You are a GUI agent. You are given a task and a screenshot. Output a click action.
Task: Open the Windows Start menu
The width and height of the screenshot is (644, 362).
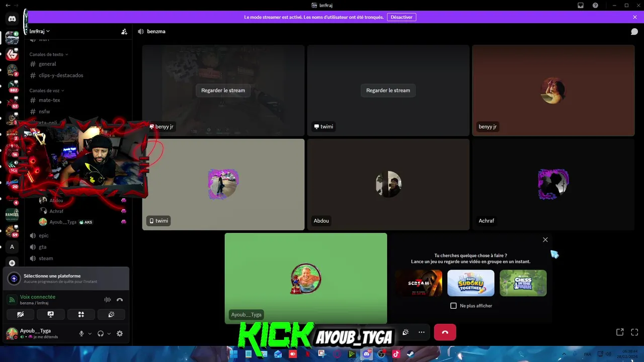click(x=233, y=354)
